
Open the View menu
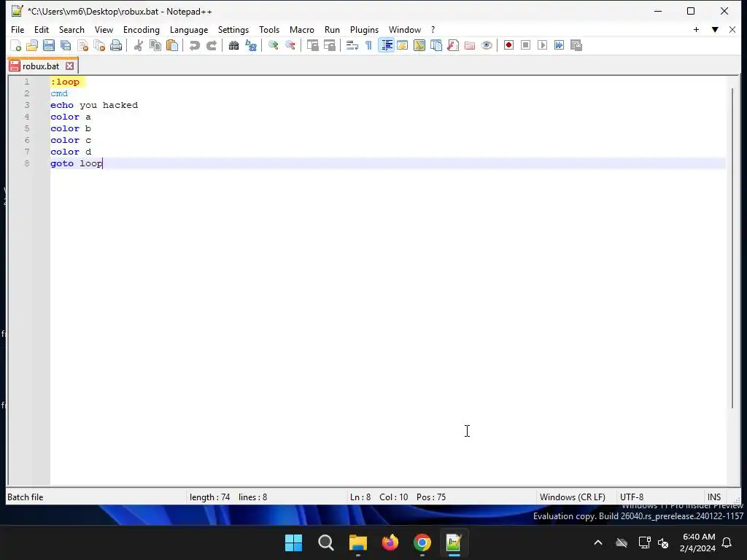coord(104,29)
